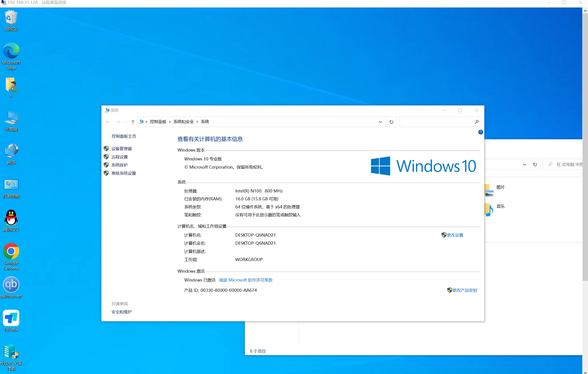This screenshot has width=588, height=374.
Task: Click the Intel(R) N100 processor text
Action: (259, 191)
